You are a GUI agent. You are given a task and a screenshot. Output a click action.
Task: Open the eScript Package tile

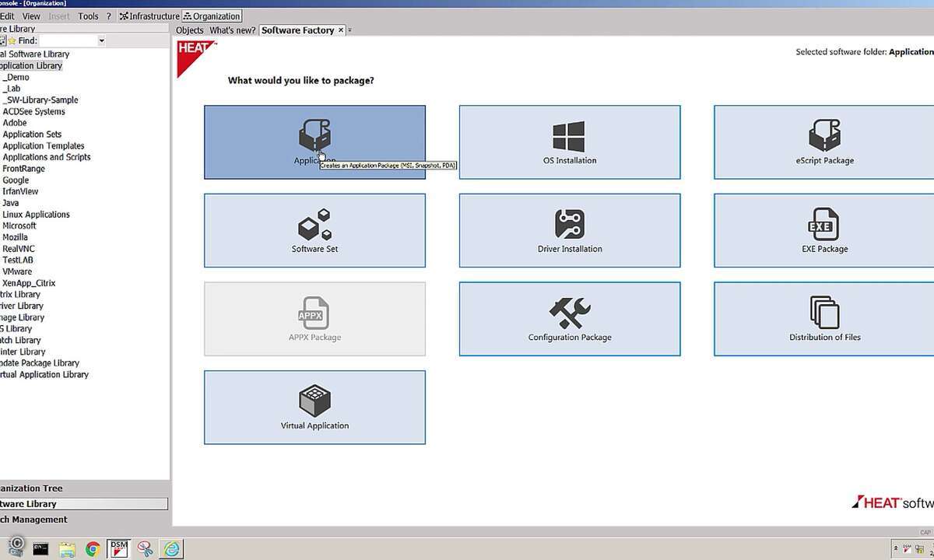point(824,142)
